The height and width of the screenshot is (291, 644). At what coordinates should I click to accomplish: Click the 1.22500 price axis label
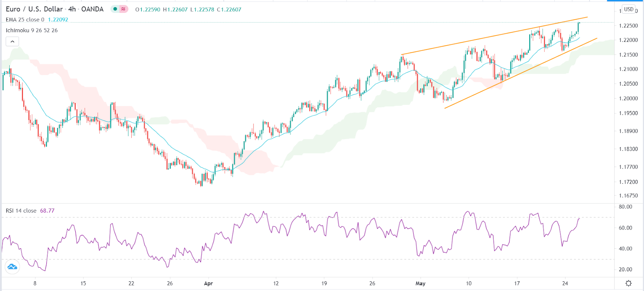pyautogui.click(x=628, y=26)
